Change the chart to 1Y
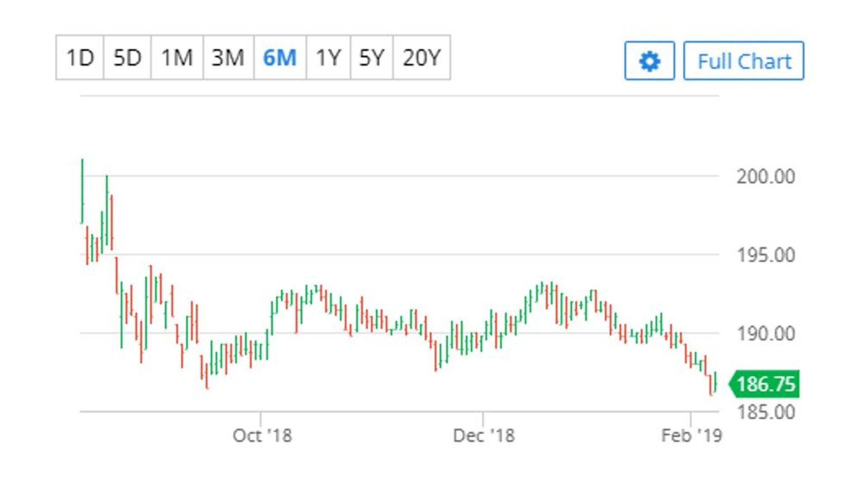 [328, 58]
